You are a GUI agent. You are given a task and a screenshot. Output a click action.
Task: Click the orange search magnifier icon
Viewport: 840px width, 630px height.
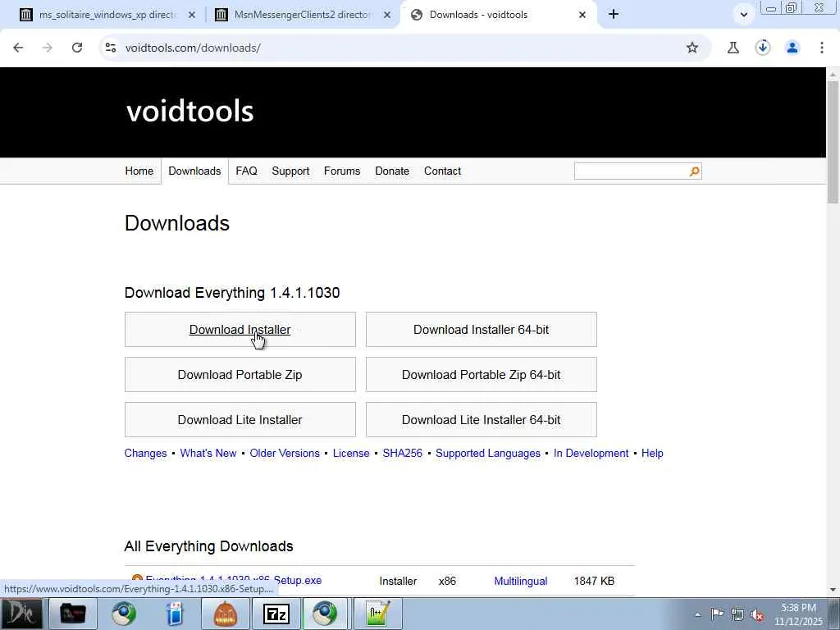(695, 171)
